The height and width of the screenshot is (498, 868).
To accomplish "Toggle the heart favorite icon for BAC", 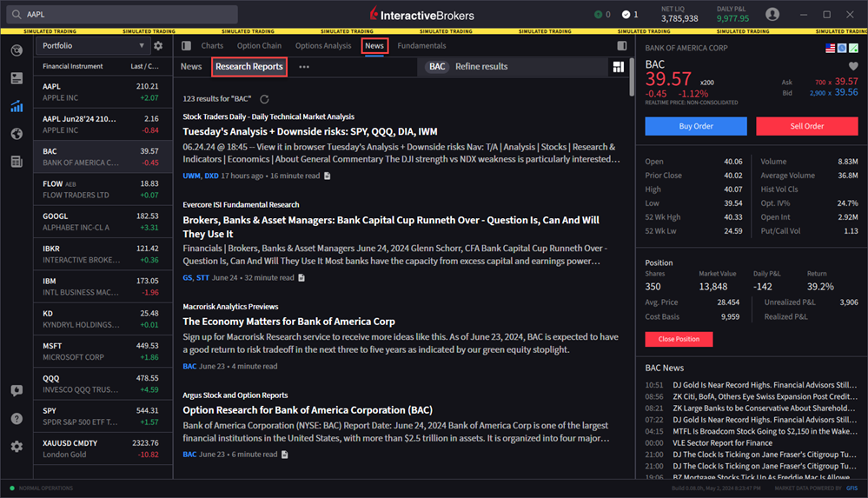I will [x=853, y=66].
